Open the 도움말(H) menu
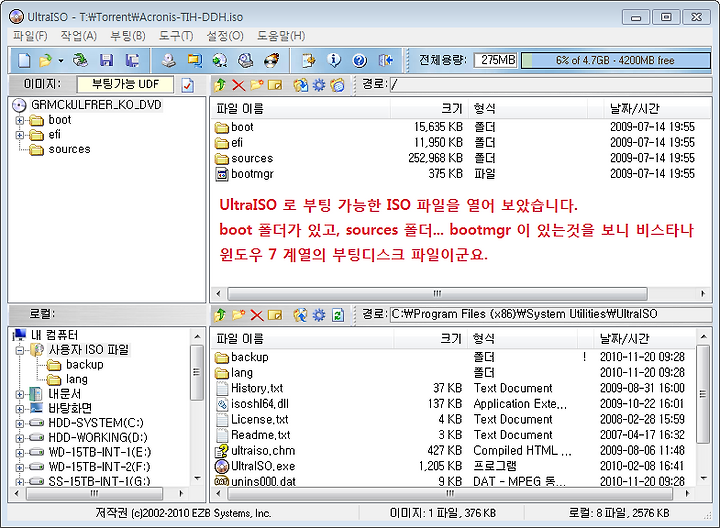 [281, 36]
